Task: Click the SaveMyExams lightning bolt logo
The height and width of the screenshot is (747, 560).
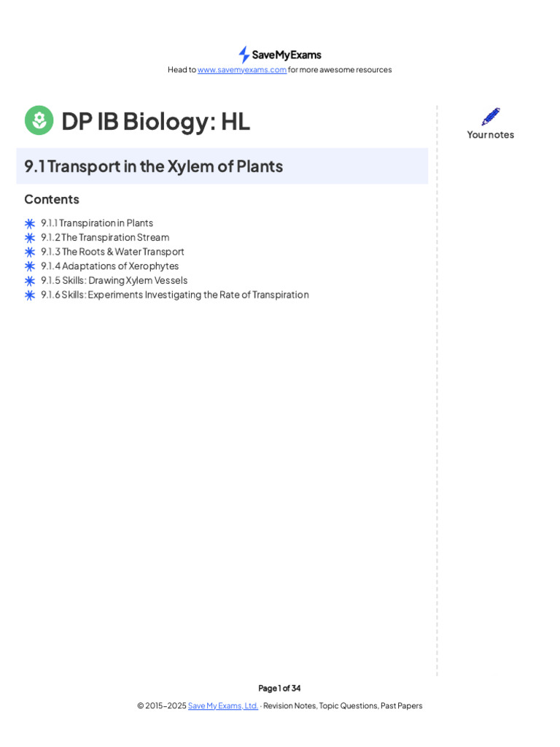Action: click(244, 55)
